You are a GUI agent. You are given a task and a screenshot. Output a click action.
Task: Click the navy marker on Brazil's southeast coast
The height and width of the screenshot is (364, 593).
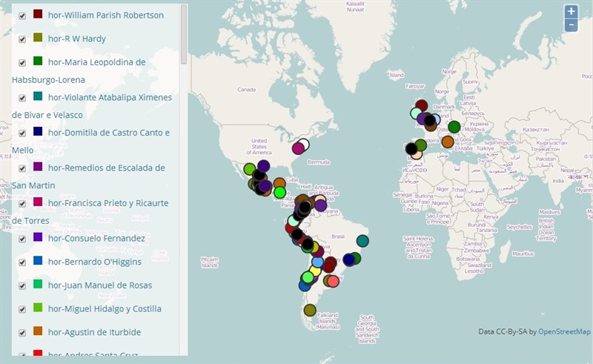(348, 259)
